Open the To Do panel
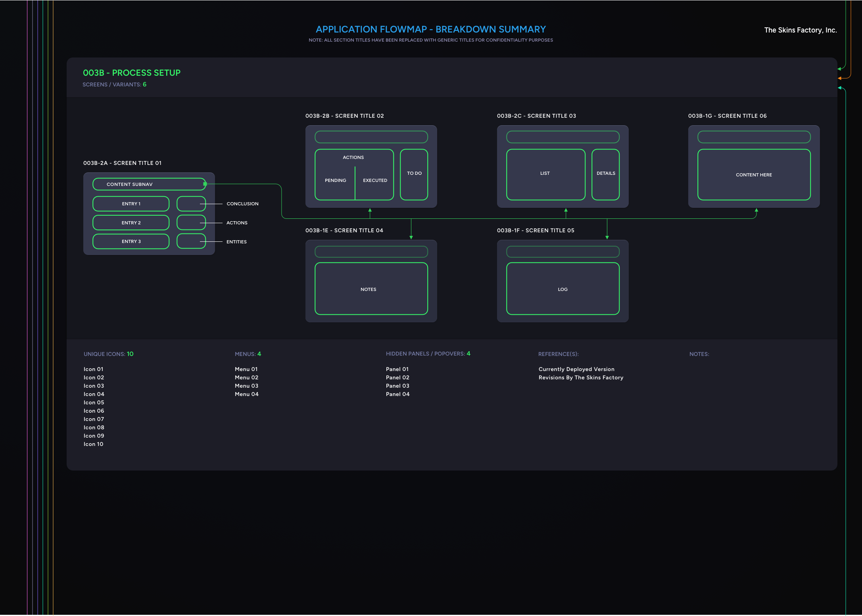Screen dimensions: 862x616 pyautogui.click(x=414, y=174)
